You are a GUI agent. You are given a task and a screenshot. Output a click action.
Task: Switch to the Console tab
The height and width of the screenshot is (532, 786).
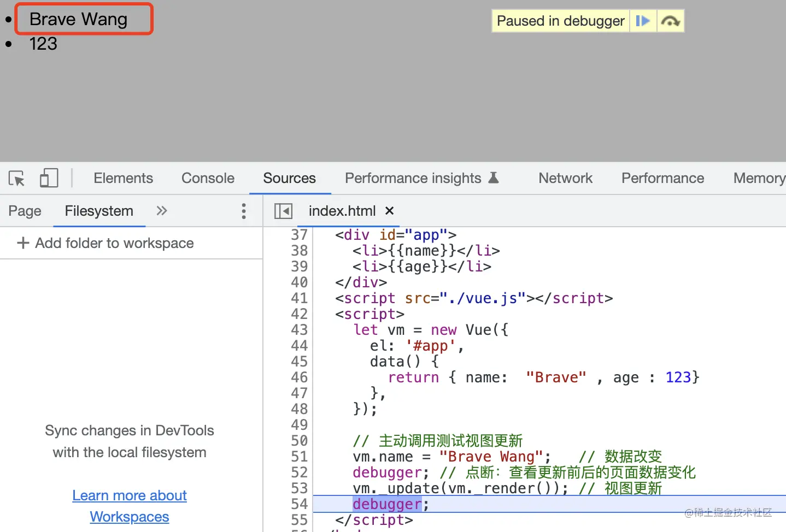coord(208,179)
